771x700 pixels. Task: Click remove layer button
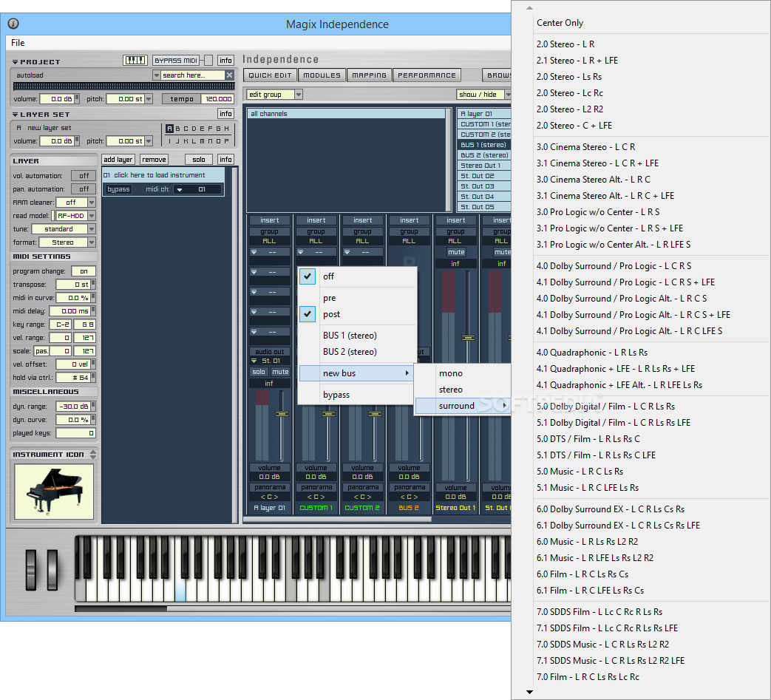[154, 159]
